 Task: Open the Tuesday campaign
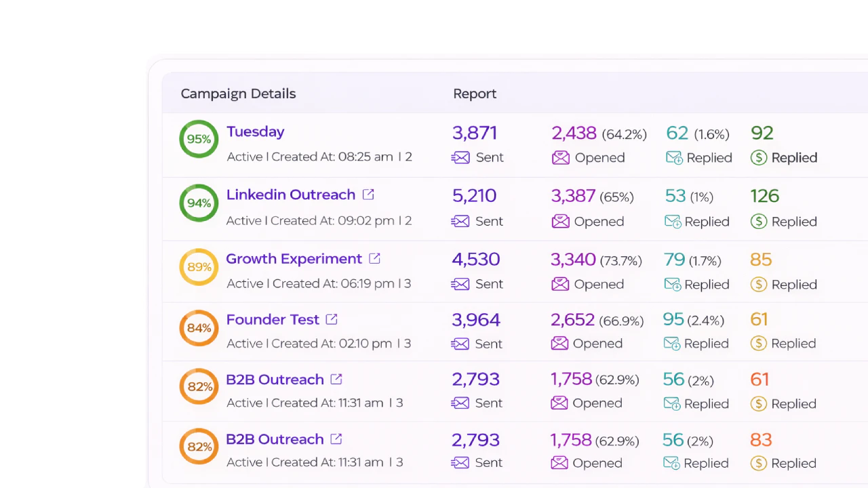click(x=256, y=131)
